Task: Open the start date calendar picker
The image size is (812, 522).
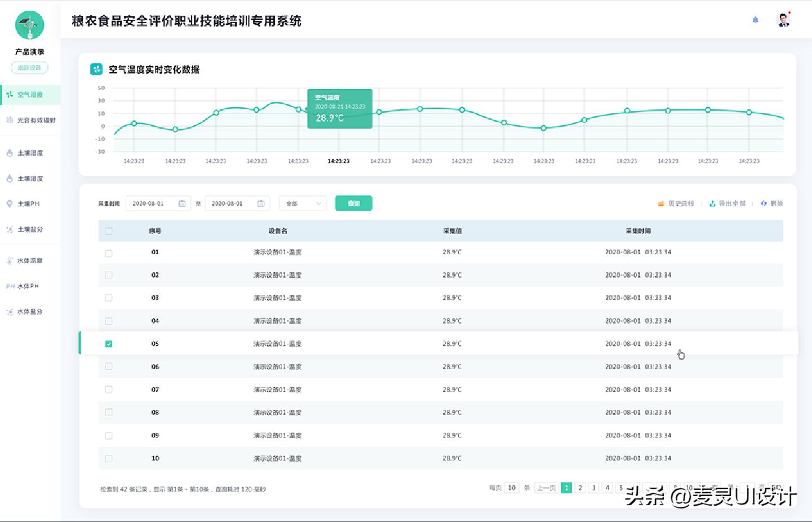Action: click(x=181, y=203)
